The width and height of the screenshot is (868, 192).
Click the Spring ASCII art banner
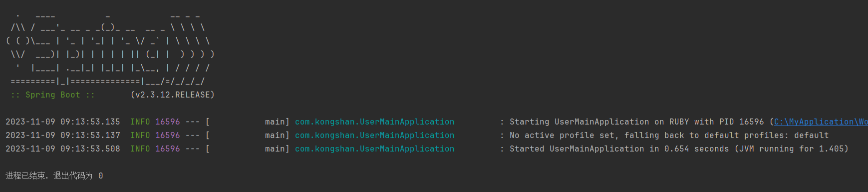click(110, 48)
